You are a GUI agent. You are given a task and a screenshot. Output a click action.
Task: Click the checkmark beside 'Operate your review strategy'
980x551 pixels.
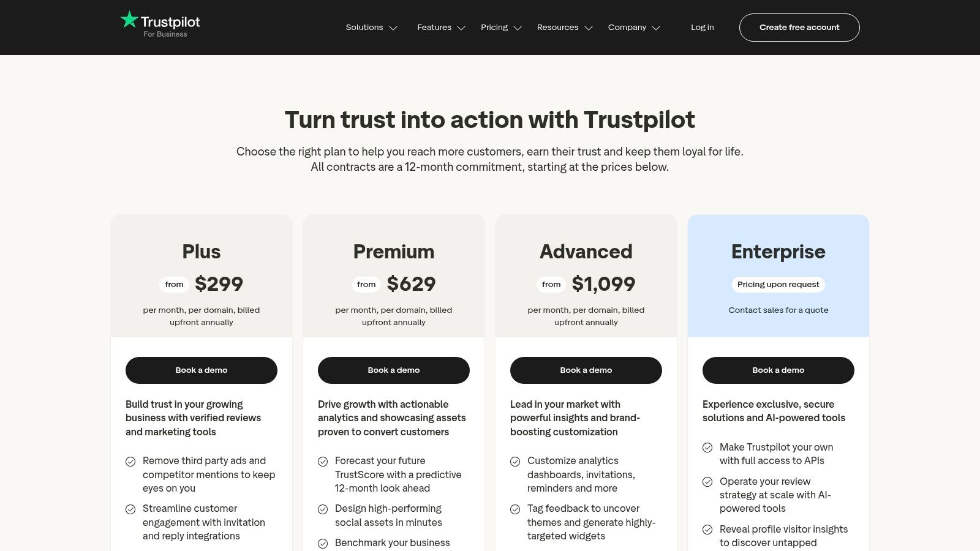click(x=708, y=481)
